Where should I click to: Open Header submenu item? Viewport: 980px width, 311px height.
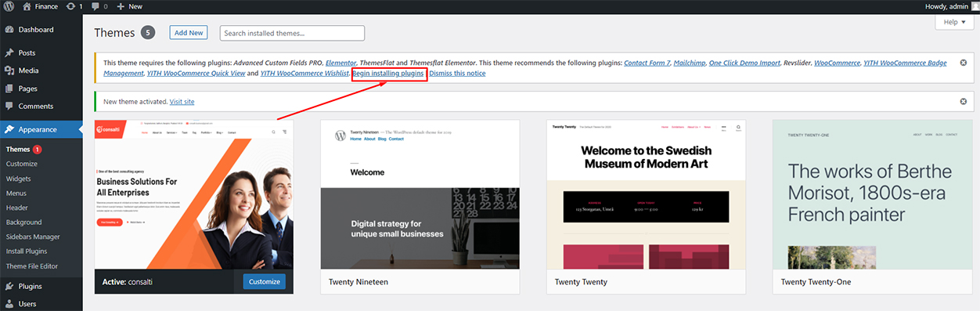click(x=17, y=208)
